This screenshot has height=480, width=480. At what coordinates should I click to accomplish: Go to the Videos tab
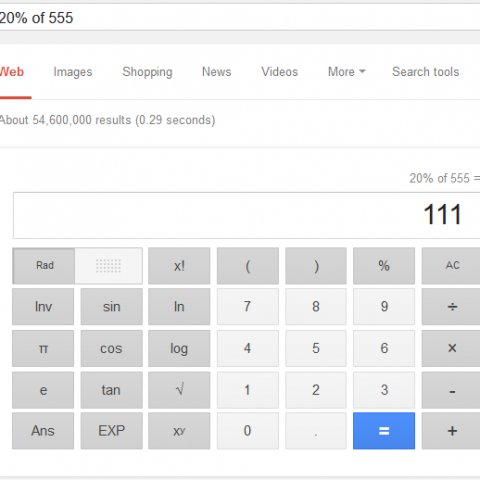(279, 72)
